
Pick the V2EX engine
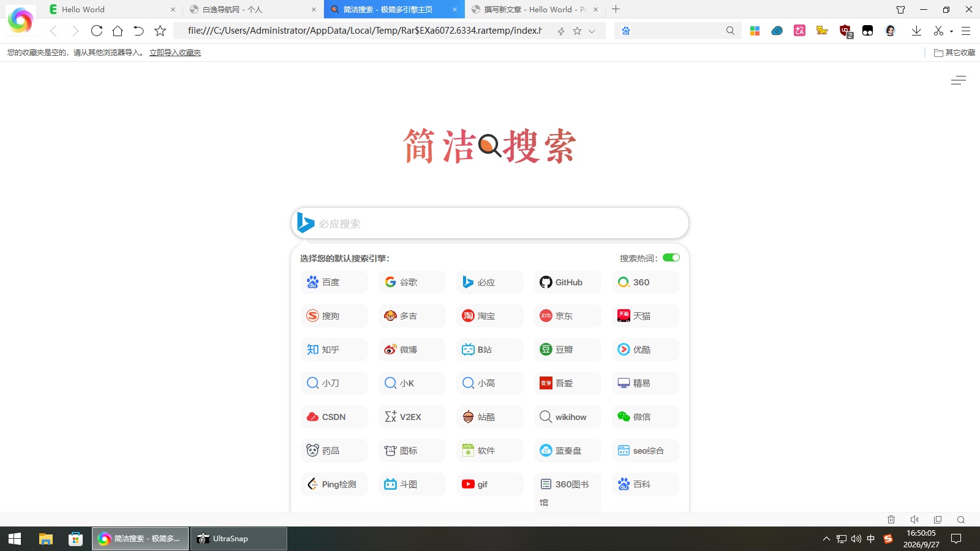(x=412, y=417)
